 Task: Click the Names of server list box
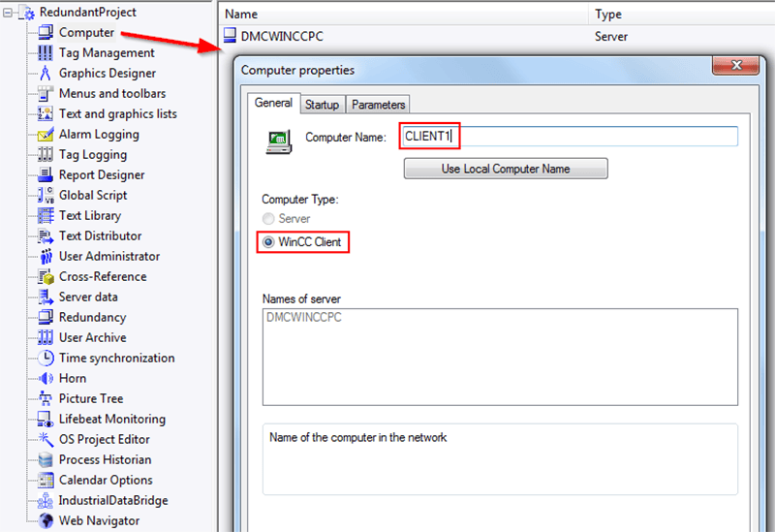tap(500, 357)
